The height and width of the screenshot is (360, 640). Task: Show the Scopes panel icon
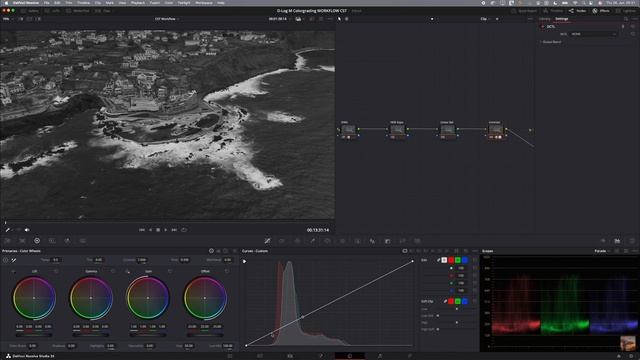click(617, 241)
